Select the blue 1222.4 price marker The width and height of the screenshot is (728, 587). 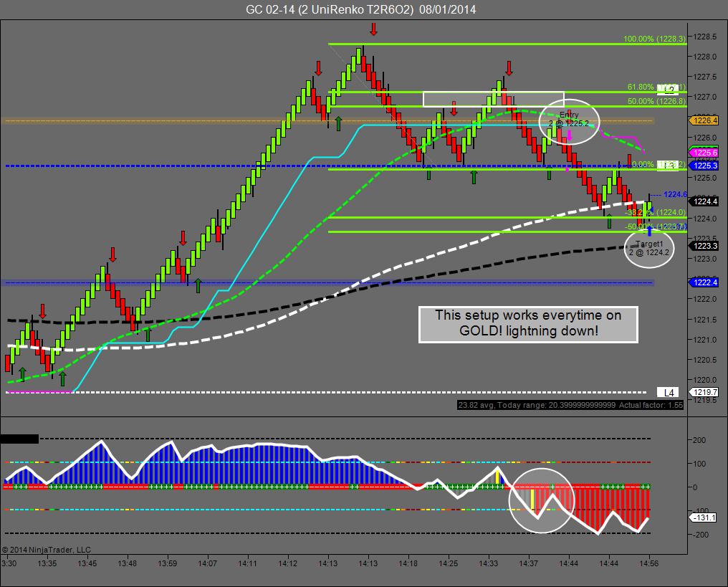pos(705,282)
